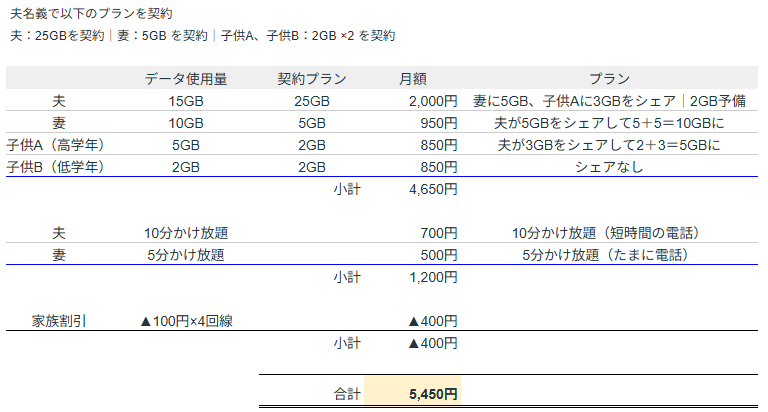The height and width of the screenshot is (412, 768).
Task: Click the 25GB contract plan cell
Action: click(312, 101)
